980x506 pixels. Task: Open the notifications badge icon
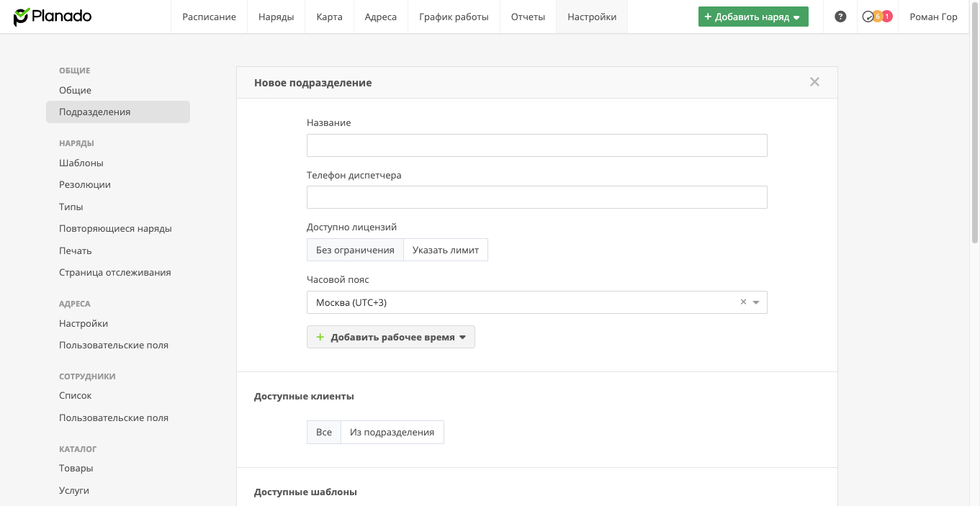(877, 17)
